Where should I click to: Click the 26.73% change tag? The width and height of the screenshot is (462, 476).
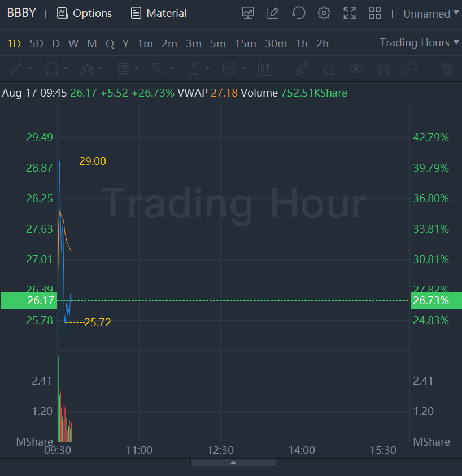tap(436, 300)
